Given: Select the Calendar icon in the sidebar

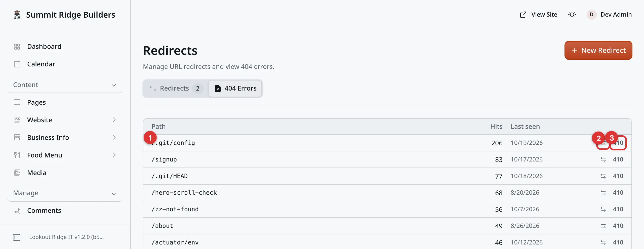Looking at the screenshot, I should [17, 64].
